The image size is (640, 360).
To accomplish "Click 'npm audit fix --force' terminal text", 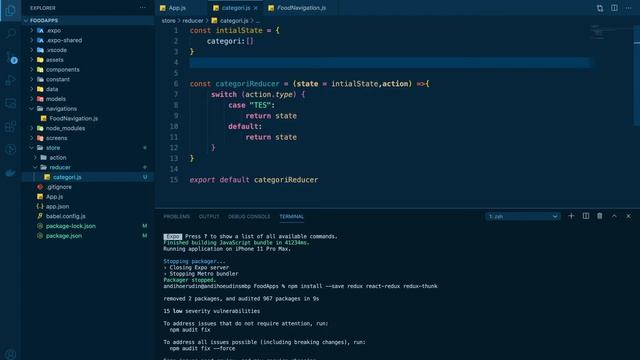I will pos(202,349).
